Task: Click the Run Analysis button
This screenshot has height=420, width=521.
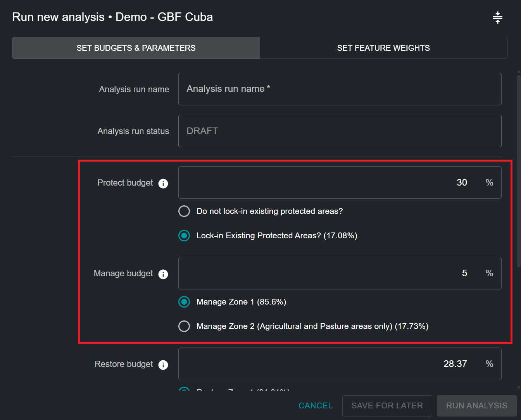Action: (476, 406)
